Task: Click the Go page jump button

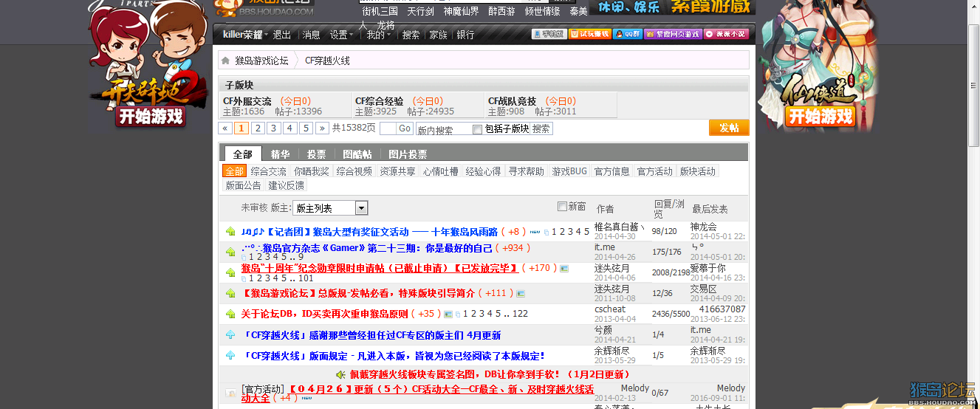Action: [x=405, y=128]
